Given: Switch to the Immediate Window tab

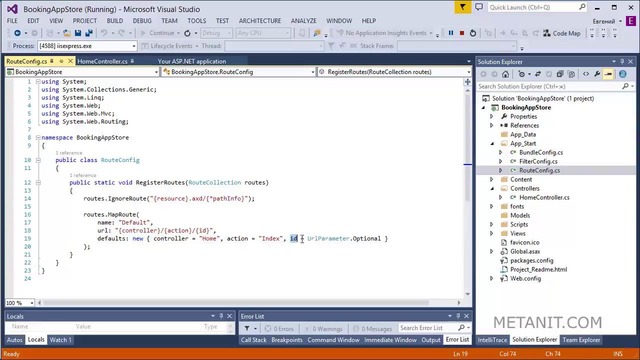Looking at the screenshot, I should (390, 340).
